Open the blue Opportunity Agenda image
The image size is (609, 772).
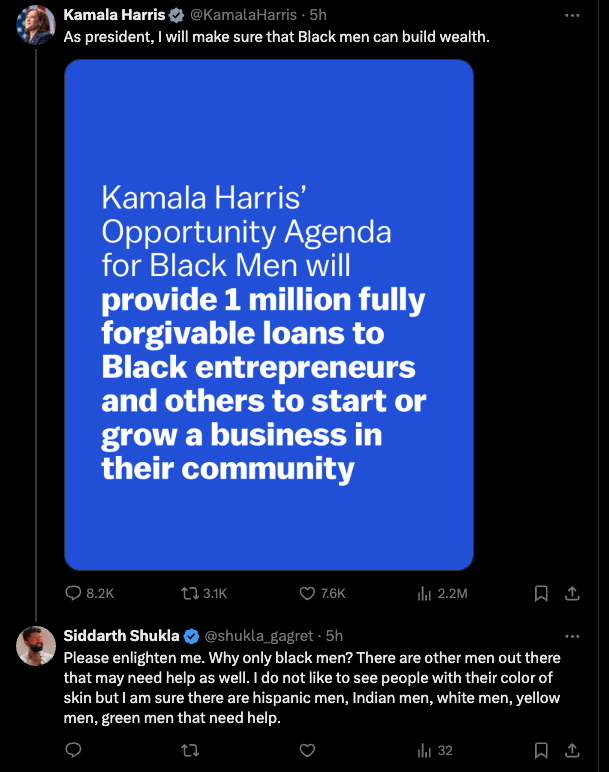pyautogui.click(x=269, y=315)
